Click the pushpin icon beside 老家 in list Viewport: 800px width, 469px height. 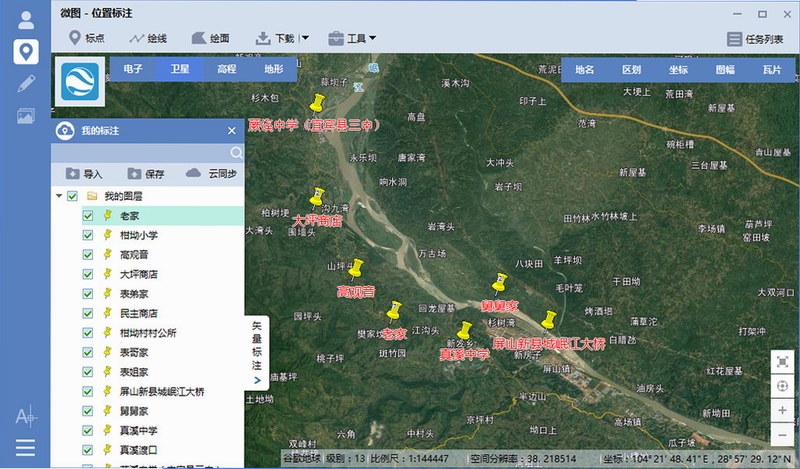[x=108, y=215]
